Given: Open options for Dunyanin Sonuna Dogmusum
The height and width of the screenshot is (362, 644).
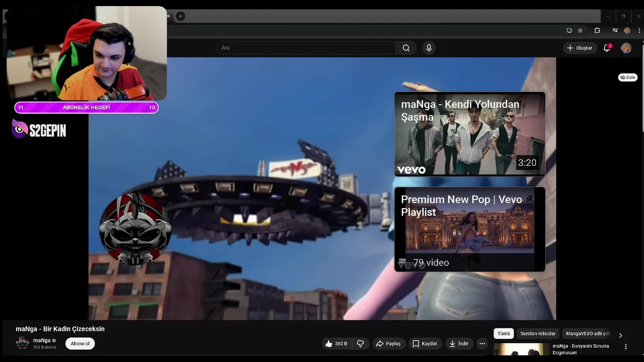Looking at the screenshot, I should (626, 346).
